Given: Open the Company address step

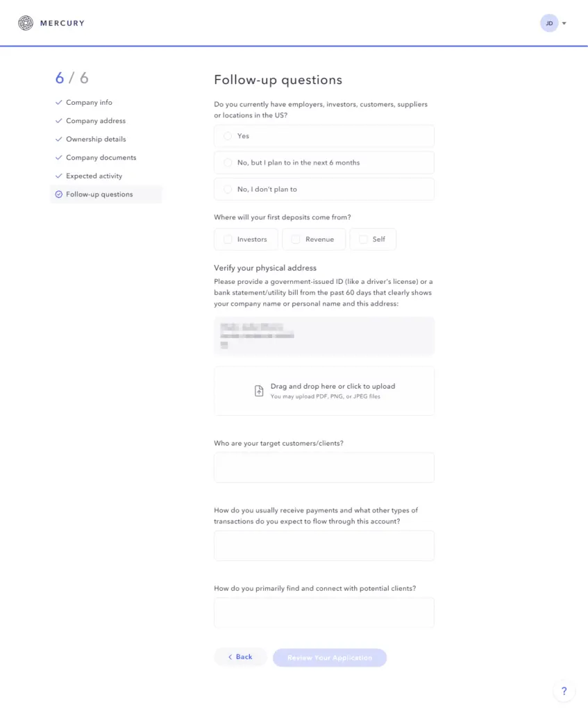Looking at the screenshot, I should pos(96,121).
